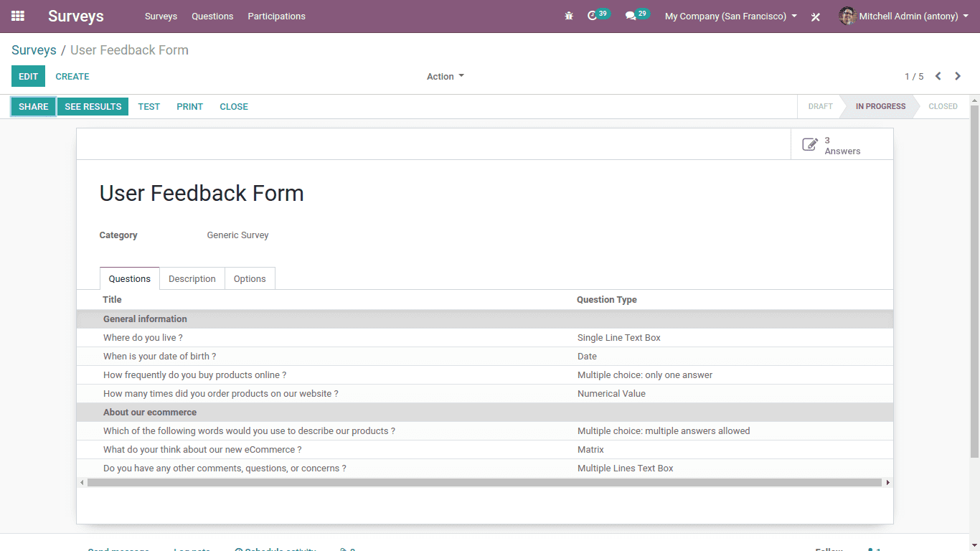
Task: Open conversations chat icon with 29 badge
Action: 636,15
